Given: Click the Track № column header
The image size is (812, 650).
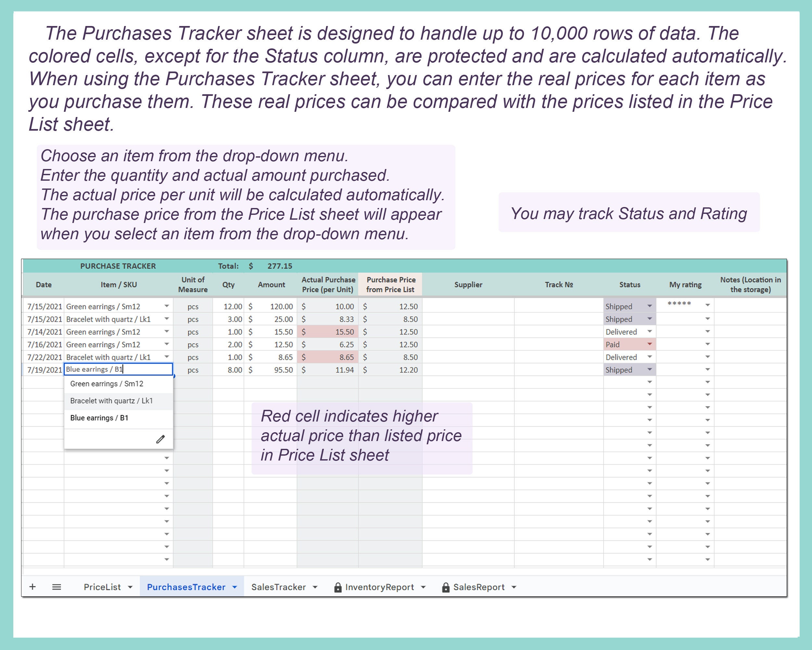Looking at the screenshot, I should (559, 284).
